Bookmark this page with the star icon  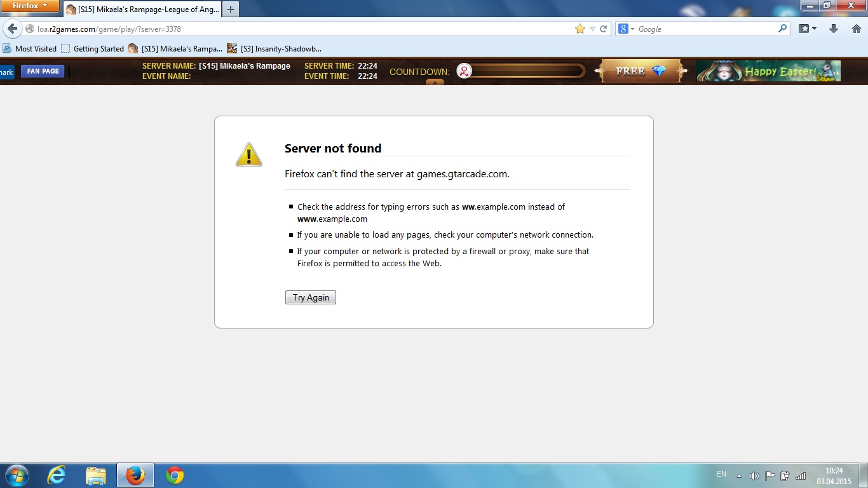(x=580, y=29)
